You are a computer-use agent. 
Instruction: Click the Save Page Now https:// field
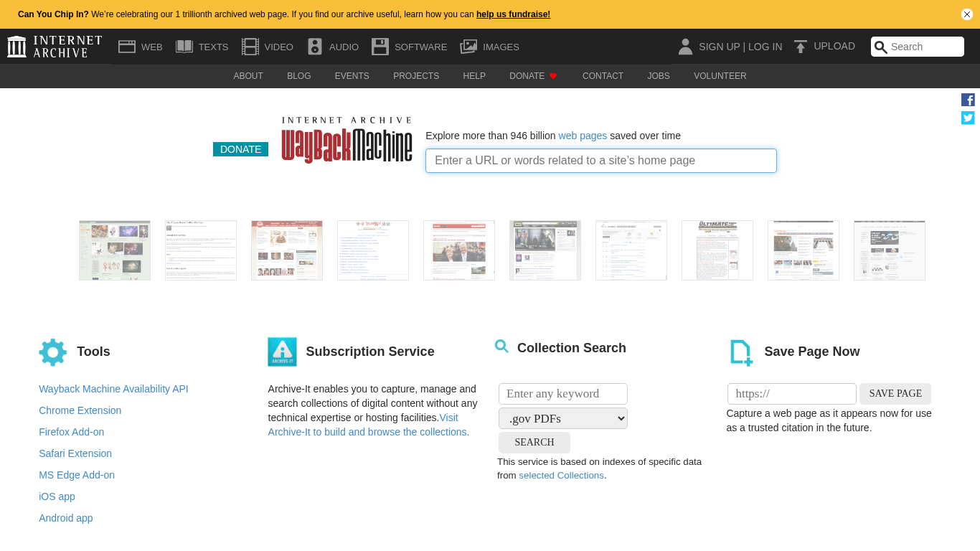(x=792, y=394)
